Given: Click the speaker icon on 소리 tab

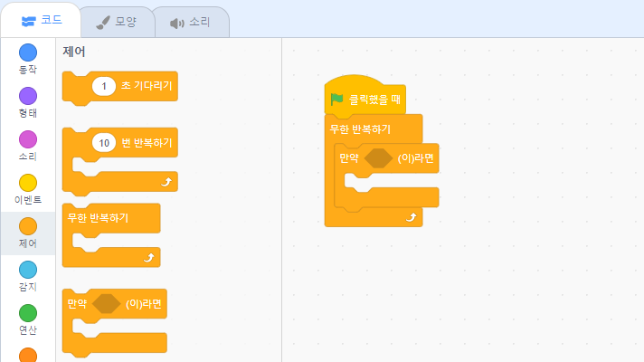Looking at the screenshot, I should 177,24.
